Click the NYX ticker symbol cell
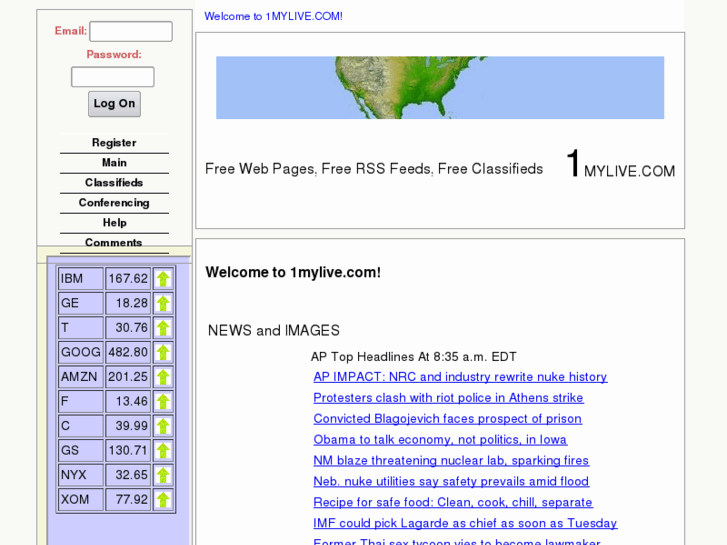Screen dimensions: 727x545 81,475
